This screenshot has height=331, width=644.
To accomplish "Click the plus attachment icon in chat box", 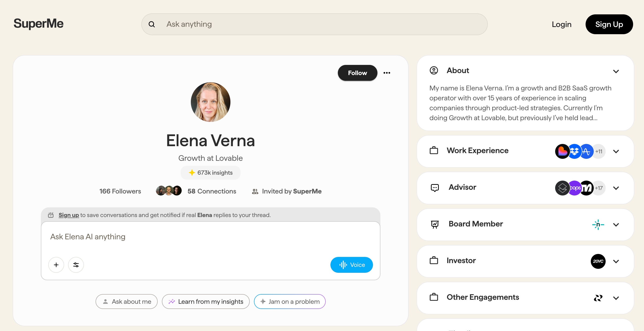I will [x=56, y=265].
